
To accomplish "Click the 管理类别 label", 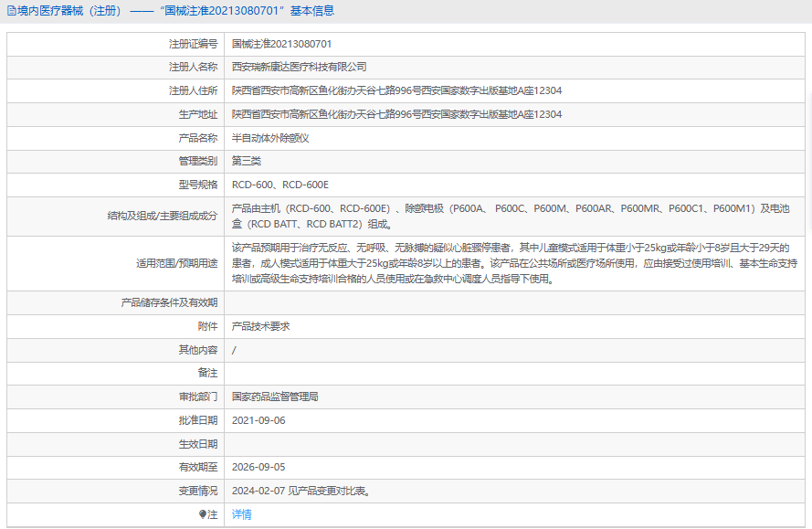I will (198, 161).
